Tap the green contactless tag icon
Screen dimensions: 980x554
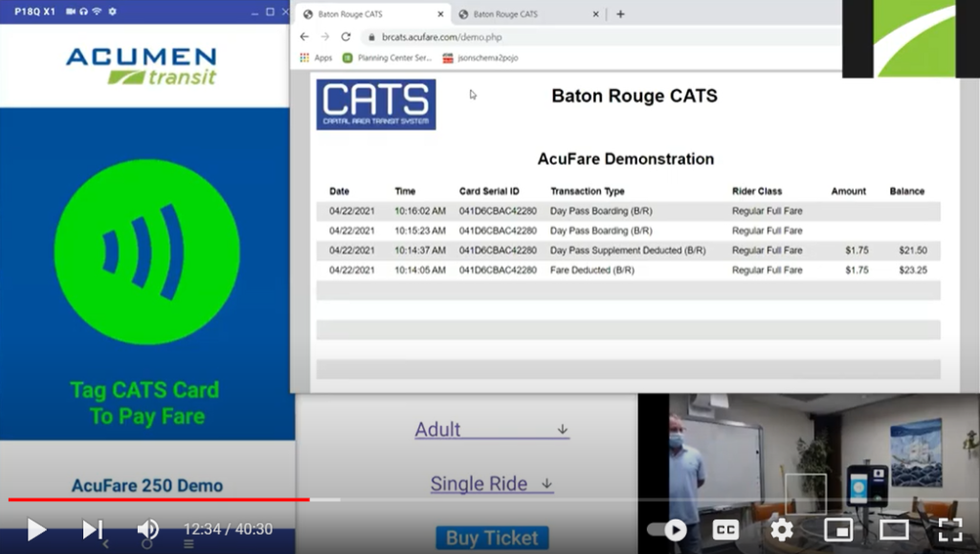tap(146, 252)
